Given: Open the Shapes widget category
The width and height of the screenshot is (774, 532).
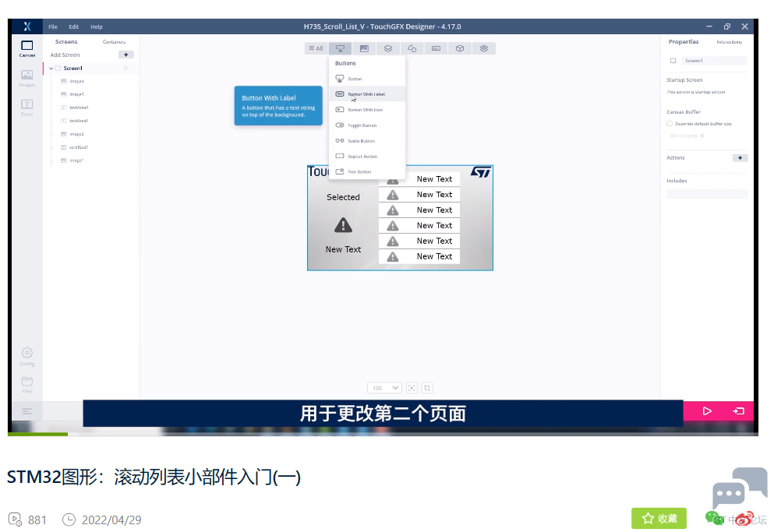Looking at the screenshot, I should pyautogui.click(x=412, y=48).
